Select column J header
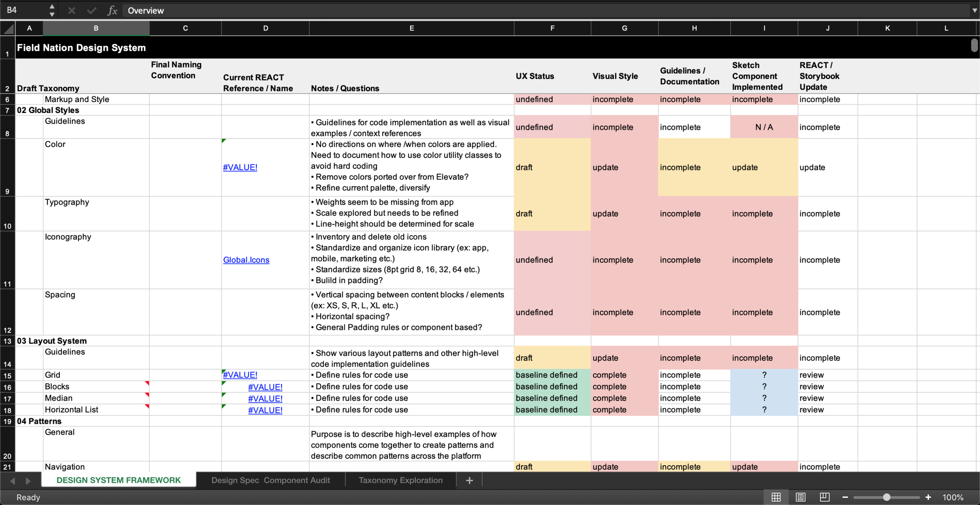Viewport: 980px width, 505px height. click(828, 28)
